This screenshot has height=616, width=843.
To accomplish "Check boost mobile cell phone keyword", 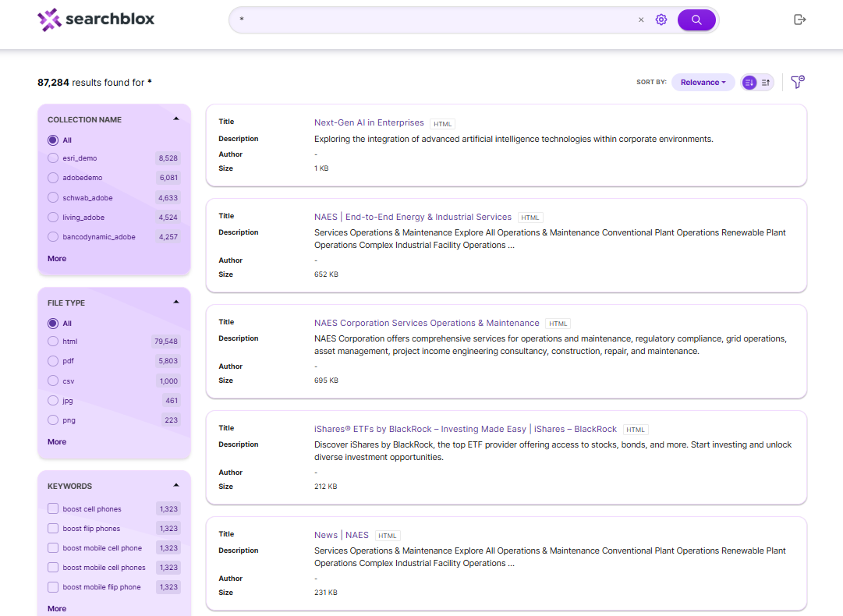I will point(53,547).
